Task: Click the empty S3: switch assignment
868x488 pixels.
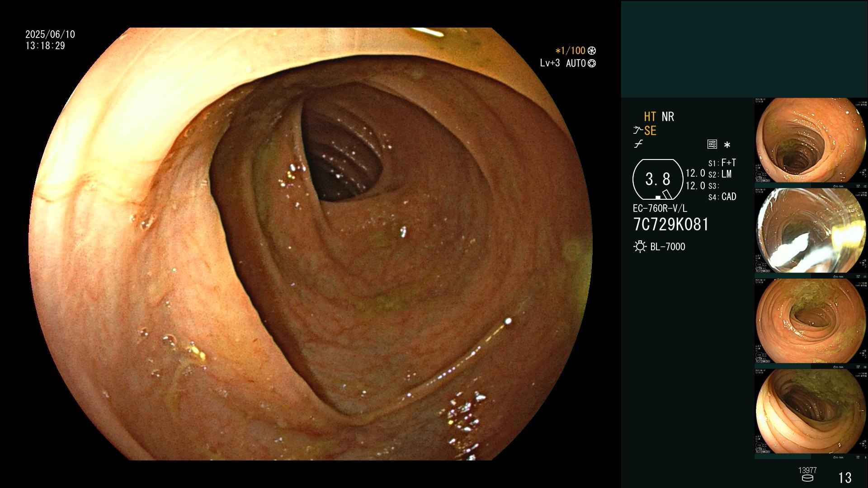Action: pyautogui.click(x=713, y=186)
